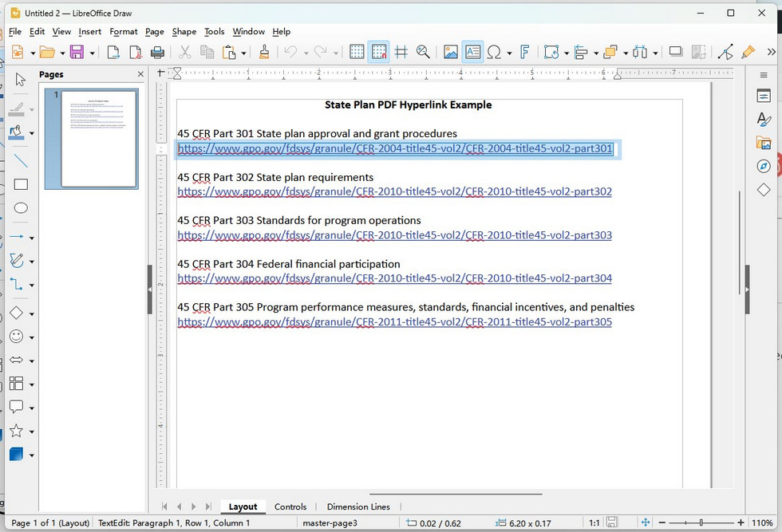Select the Ellipse drawing tool
The width and height of the screenshot is (782, 532).
click(21, 208)
